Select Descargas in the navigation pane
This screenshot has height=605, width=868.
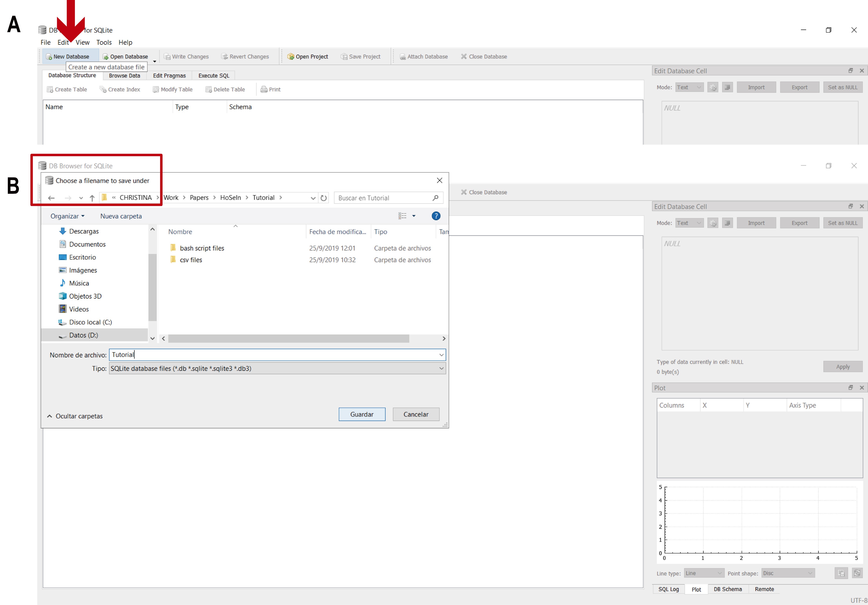pyautogui.click(x=79, y=231)
